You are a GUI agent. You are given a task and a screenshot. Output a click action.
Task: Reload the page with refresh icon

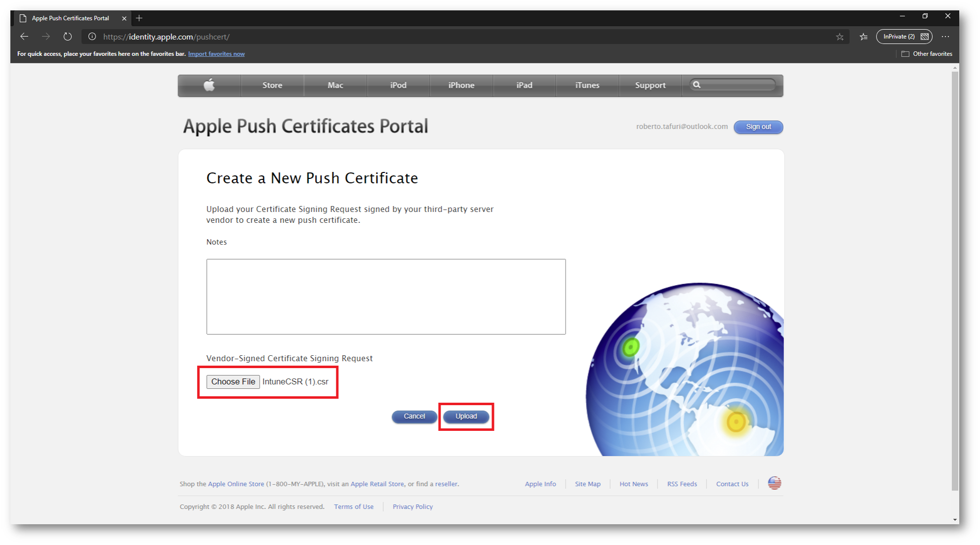click(x=68, y=37)
